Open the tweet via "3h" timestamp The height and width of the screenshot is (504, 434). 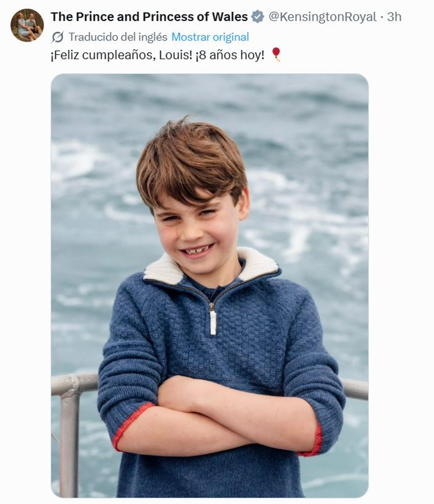click(394, 17)
